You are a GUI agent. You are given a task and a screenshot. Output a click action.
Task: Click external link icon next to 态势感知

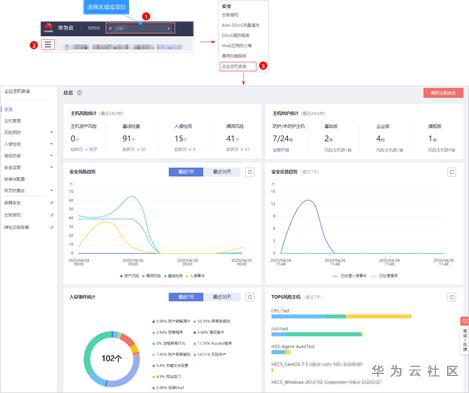[52, 215]
